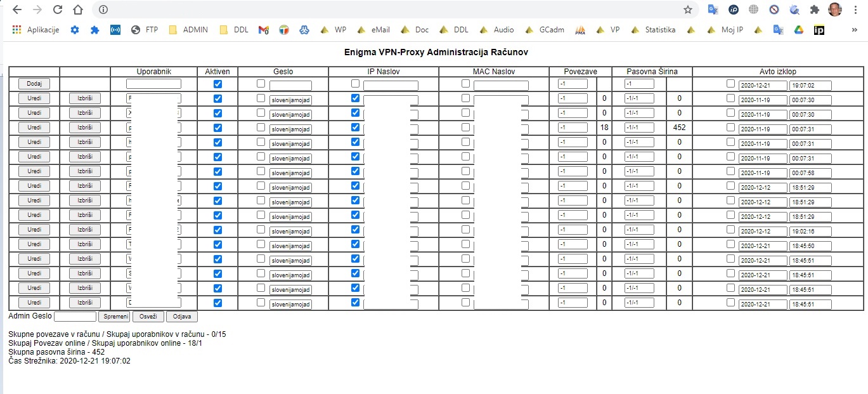Open the blue trefoil-knot bookmark

[304, 30]
